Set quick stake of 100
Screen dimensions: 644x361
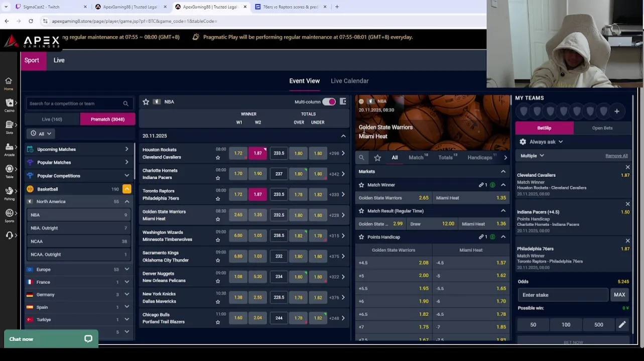(566, 325)
